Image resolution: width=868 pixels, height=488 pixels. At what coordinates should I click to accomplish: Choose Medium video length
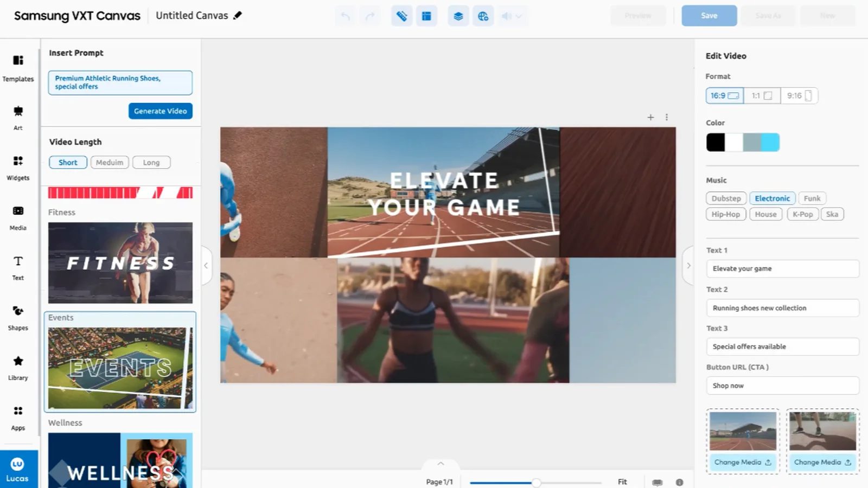point(110,162)
